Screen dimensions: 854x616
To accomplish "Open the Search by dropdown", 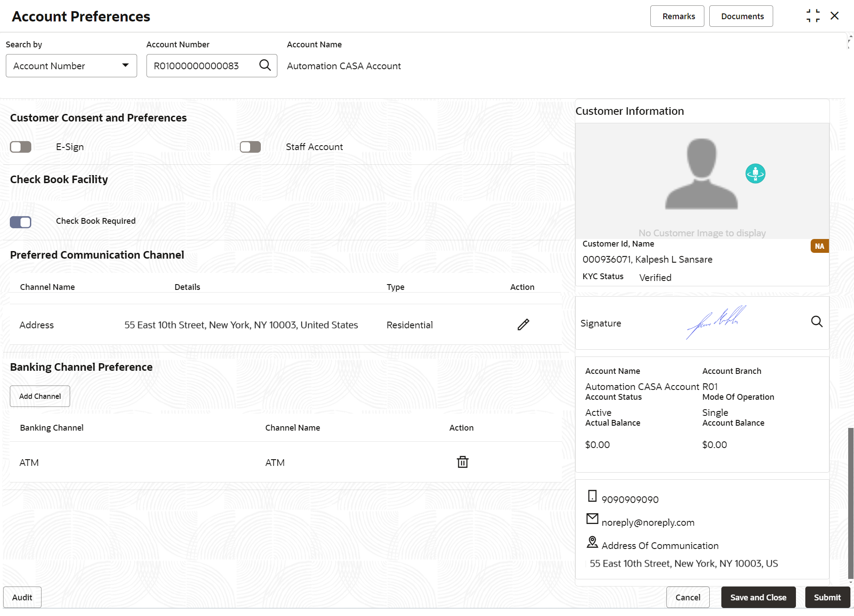I will tap(71, 66).
